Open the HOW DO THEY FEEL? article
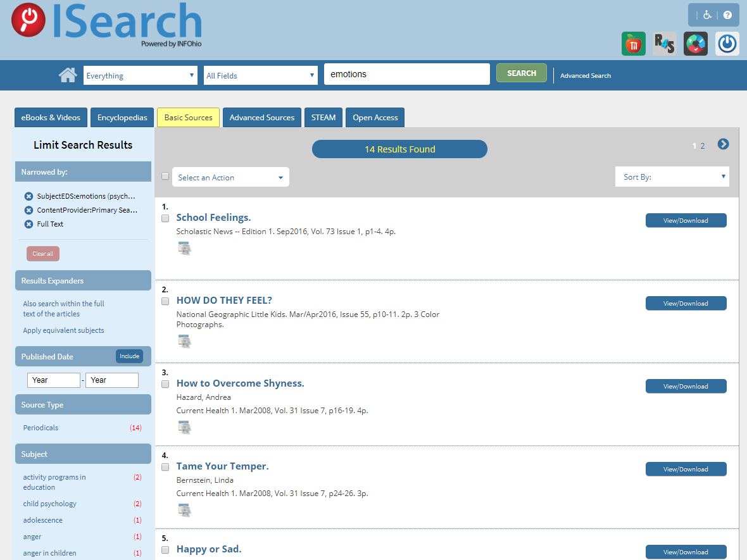The width and height of the screenshot is (747, 560). pyautogui.click(x=224, y=301)
